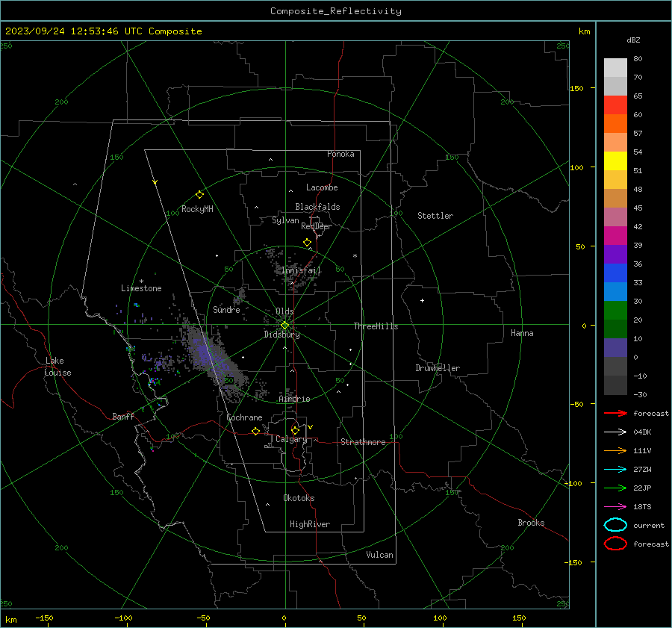672x628 pixels.
Task: Click the red forecast arrow in legend
Action: (615, 413)
